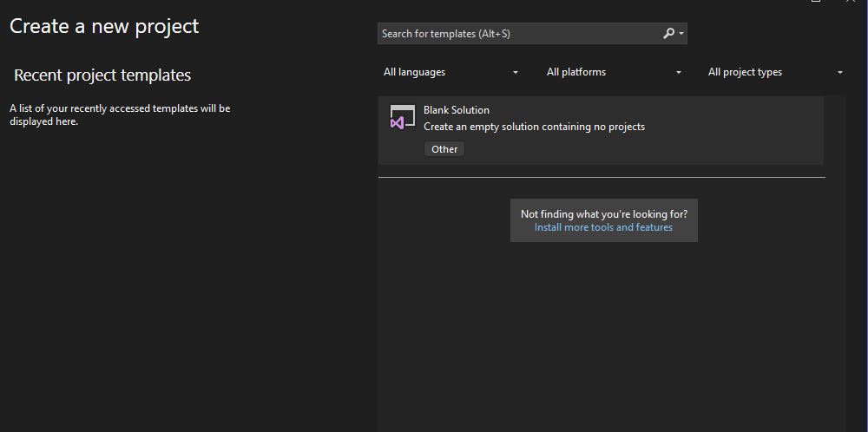Maximize the Create a new project window
Viewport: 868px width, 432px height.
click(815, 2)
